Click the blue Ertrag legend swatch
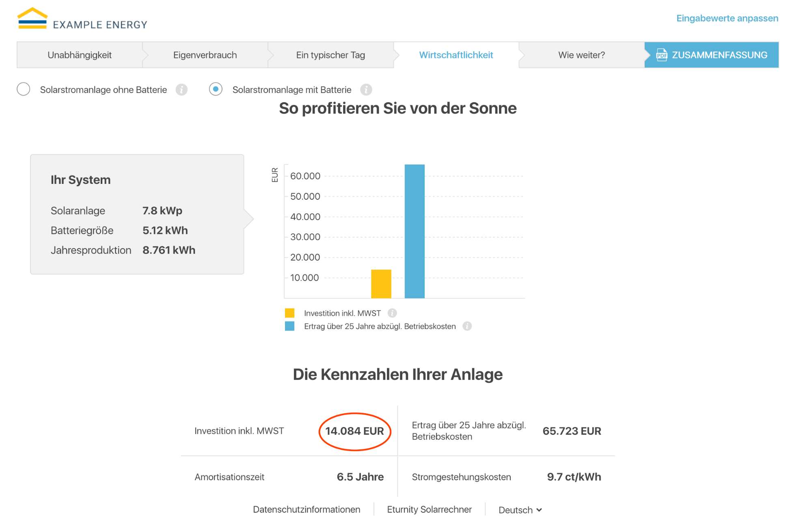Image resolution: width=812 pixels, height=520 pixels. coord(289,326)
